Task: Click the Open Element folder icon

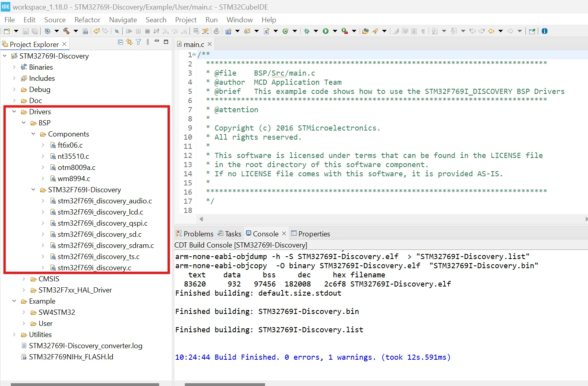Action: [365, 31]
